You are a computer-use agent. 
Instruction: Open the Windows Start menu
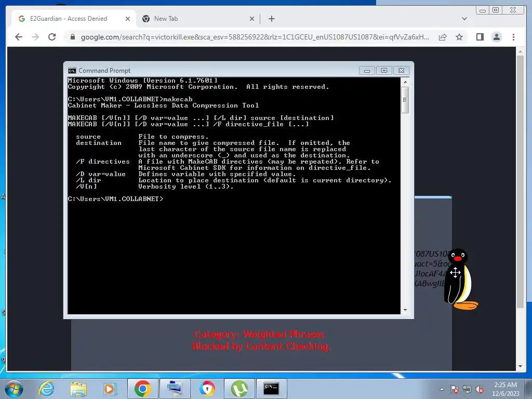14,389
